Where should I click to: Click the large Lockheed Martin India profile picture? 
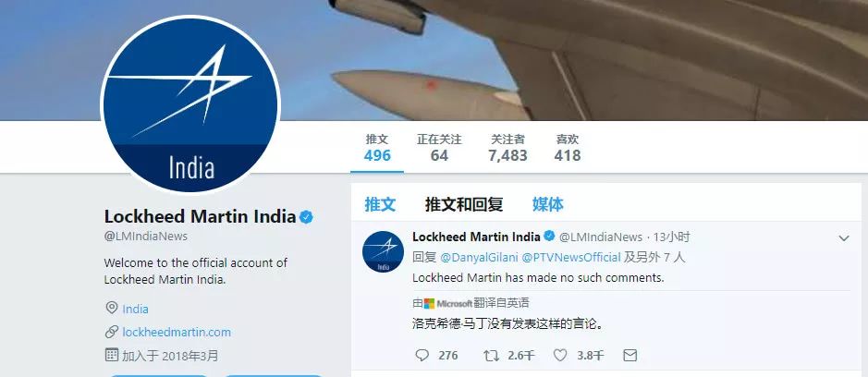(x=190, y=105)
